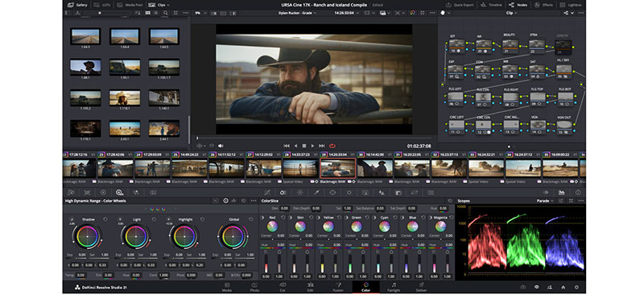The height and width of the screenshot is (295, 644).
Task: Switch to the Fairlight page
Action: (394, 287)
